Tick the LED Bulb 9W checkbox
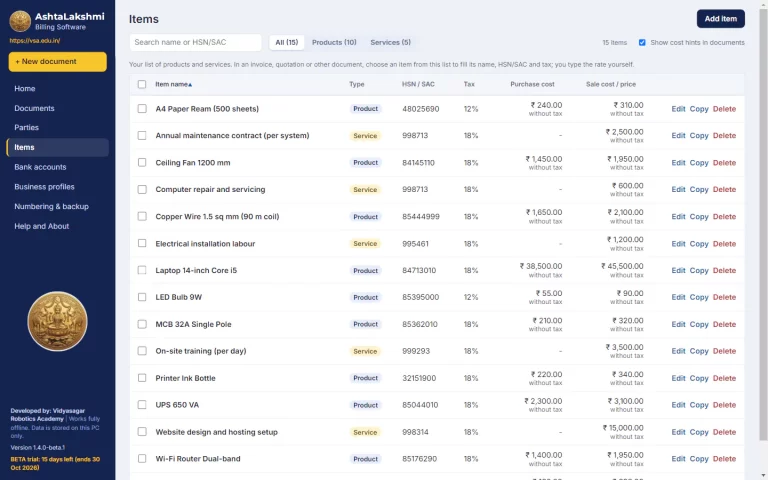Screen dimensions: 768x480 (142, 297)
